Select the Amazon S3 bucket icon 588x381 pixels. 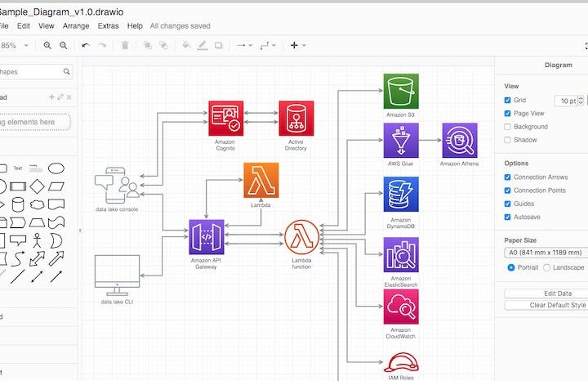(401, 92)
